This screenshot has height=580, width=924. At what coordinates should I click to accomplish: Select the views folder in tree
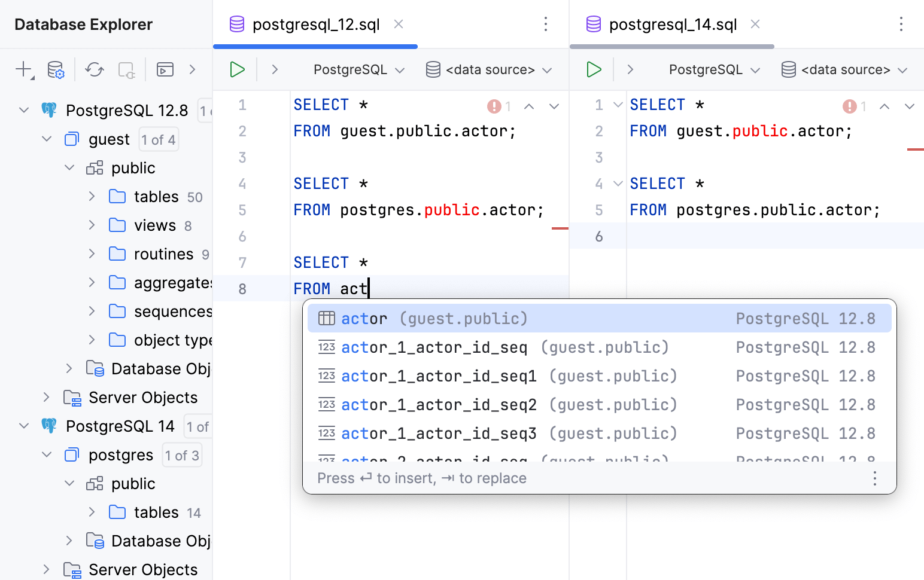click(154, 225)
